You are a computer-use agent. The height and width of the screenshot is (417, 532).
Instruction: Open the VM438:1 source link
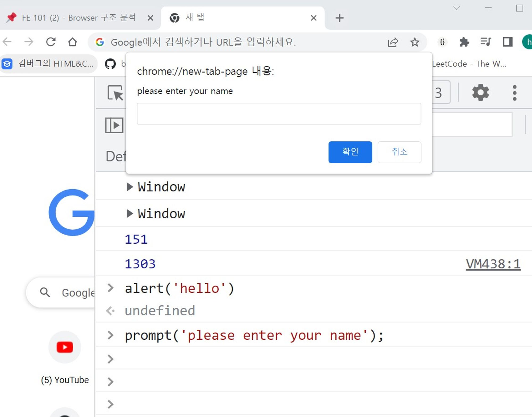coord(493,264)
